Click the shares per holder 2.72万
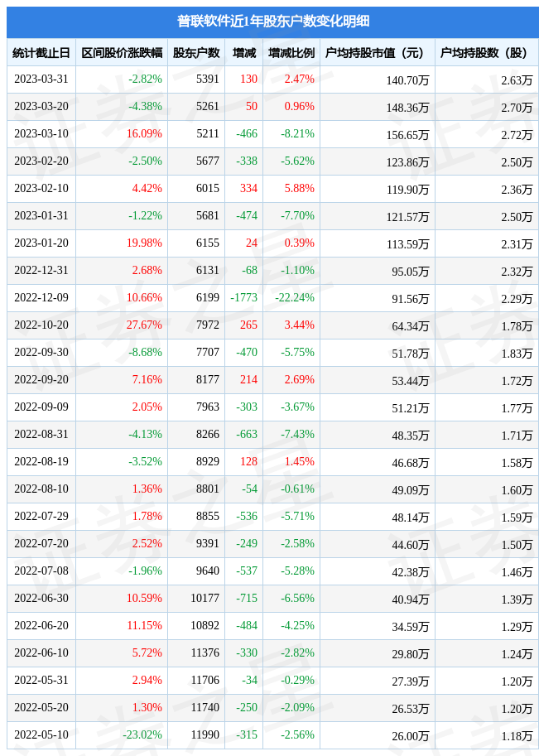This screenshot has width=539, height=756. coord(517,134)
